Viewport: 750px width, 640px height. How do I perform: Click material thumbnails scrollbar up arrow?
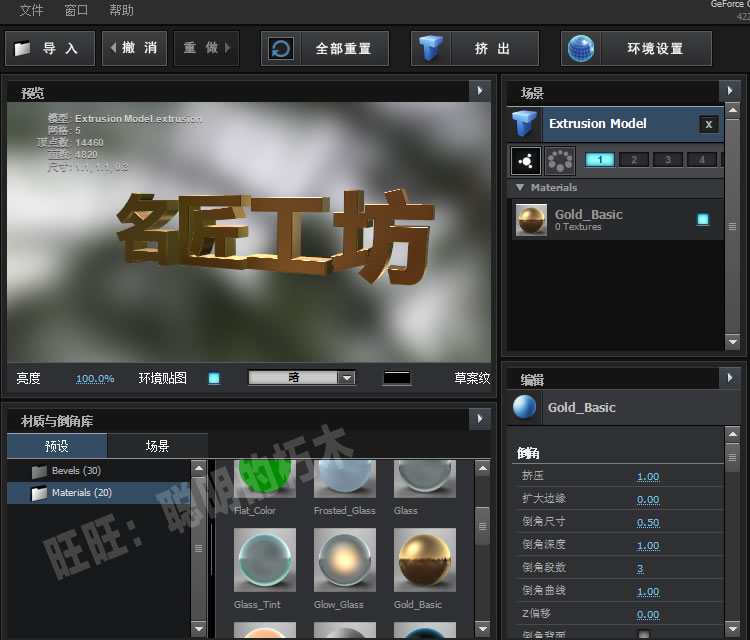click(x=483, y=468)
